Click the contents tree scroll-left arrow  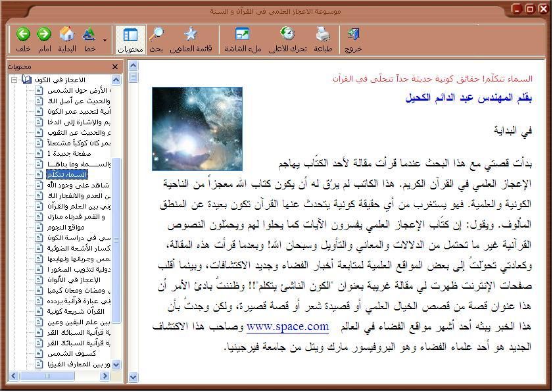[13, 376]
